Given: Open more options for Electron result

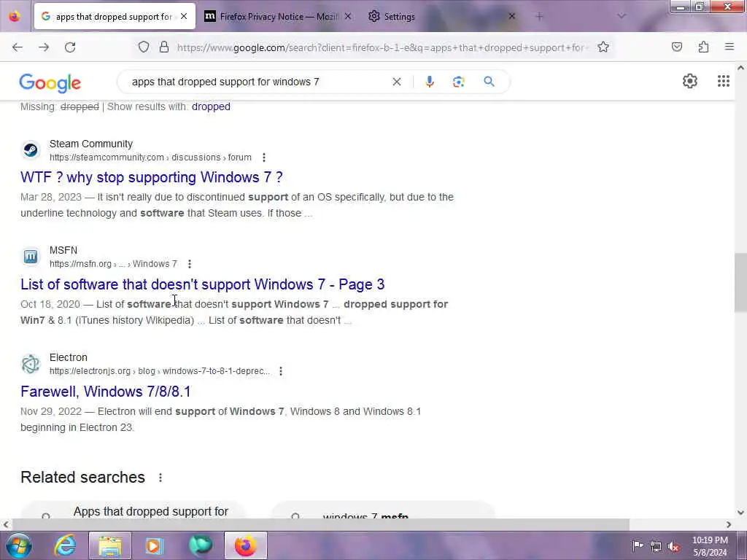Looking at the screenshot, I should (x=281, y=371).
